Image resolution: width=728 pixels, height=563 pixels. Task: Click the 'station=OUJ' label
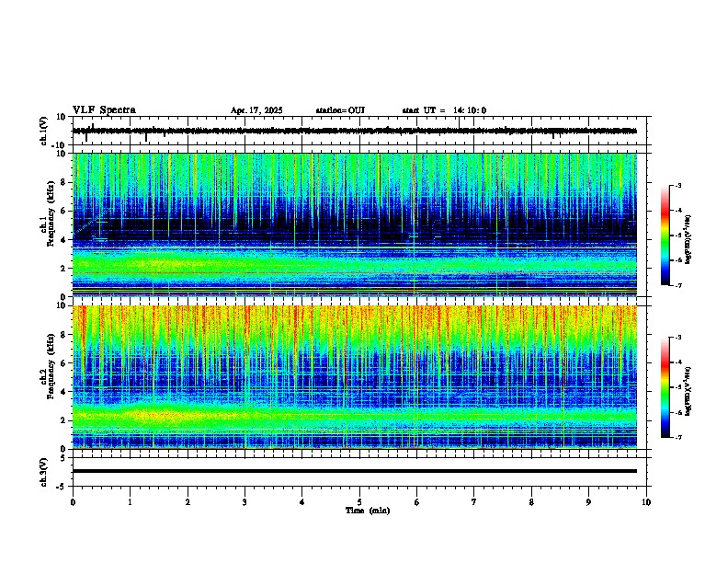click(340, 110)
